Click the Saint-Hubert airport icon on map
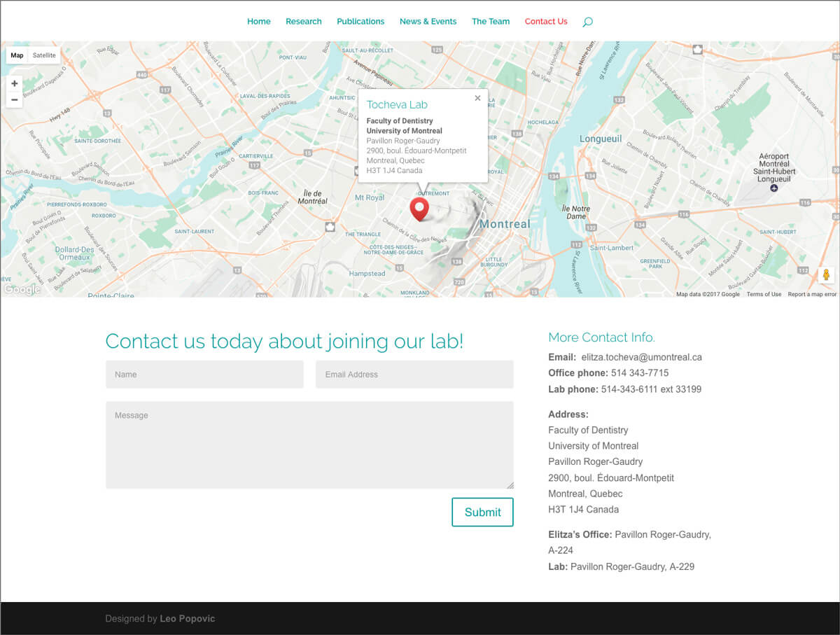Viewport: 840px width, 635px height. (x=773, y=188)
